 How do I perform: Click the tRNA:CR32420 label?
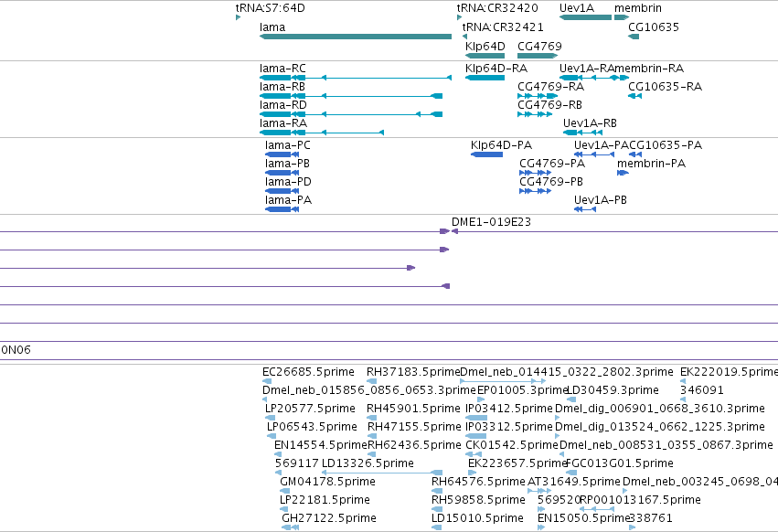click(x=497, y=8)
